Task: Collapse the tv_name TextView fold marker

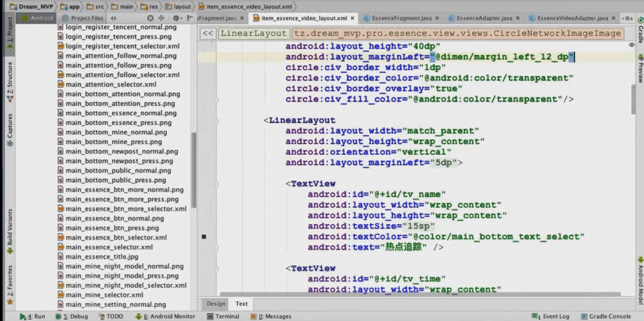Action: (x=216, y=184)
